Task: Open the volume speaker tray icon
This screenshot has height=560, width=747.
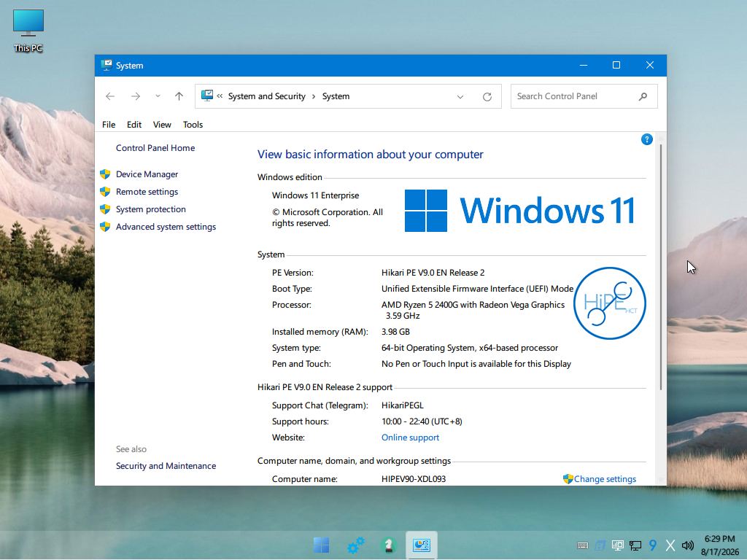Action: (x=687, y=545)
